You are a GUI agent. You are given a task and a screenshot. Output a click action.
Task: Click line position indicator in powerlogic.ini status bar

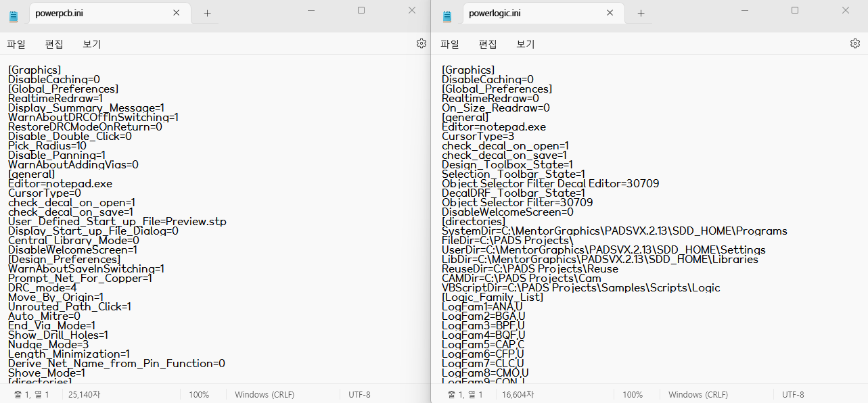pyautogui.click(x=465, y=395)
